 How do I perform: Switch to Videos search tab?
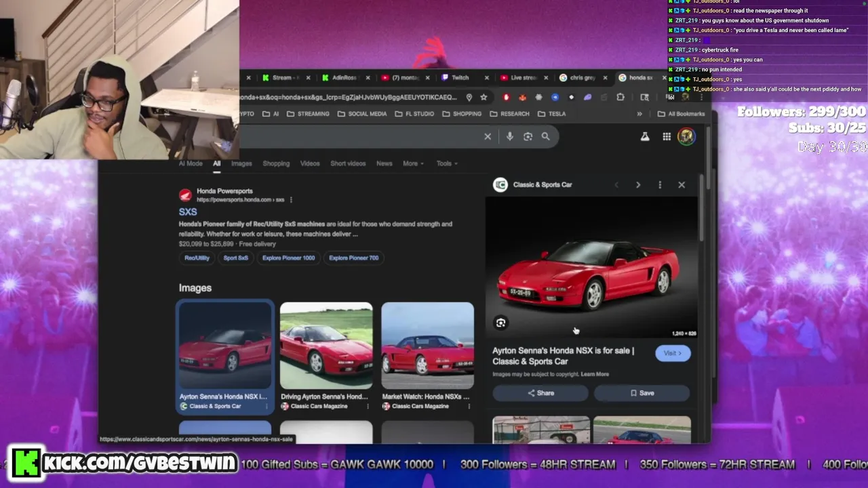pos(310,163)
